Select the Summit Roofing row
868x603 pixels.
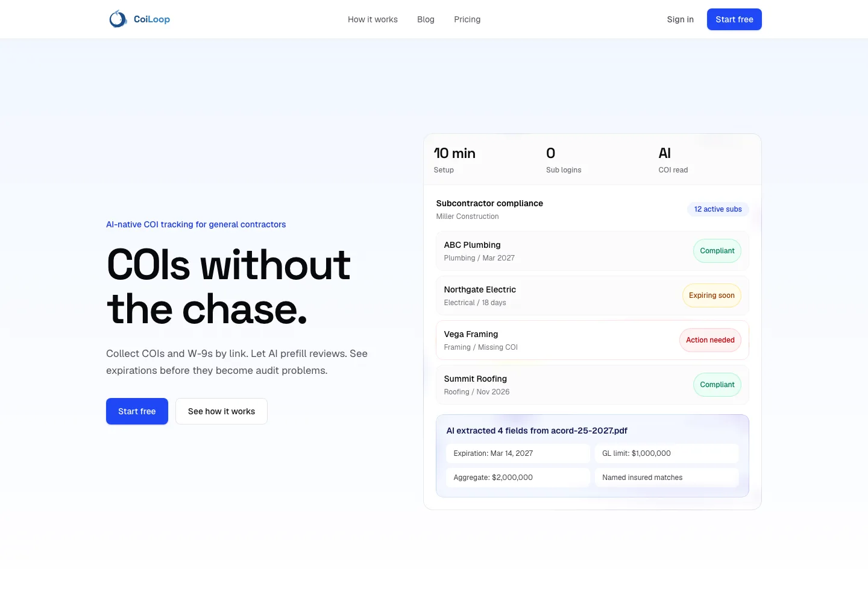(593, 385)
